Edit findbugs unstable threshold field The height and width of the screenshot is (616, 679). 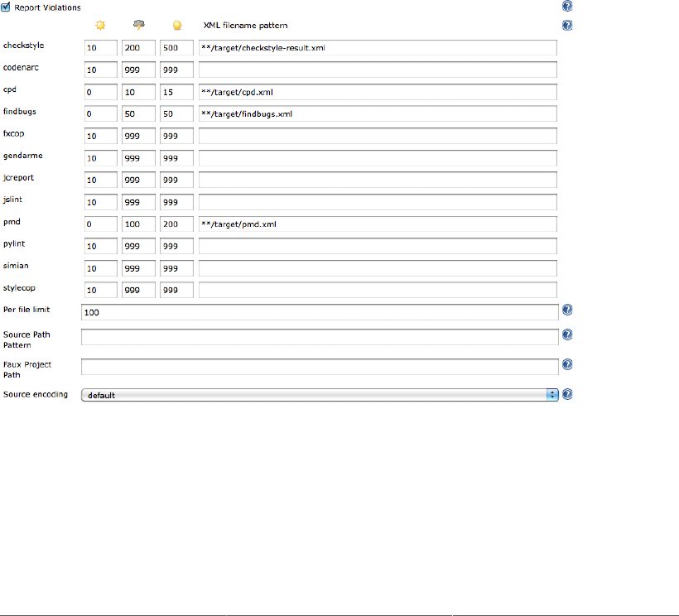tap(176, 114)
